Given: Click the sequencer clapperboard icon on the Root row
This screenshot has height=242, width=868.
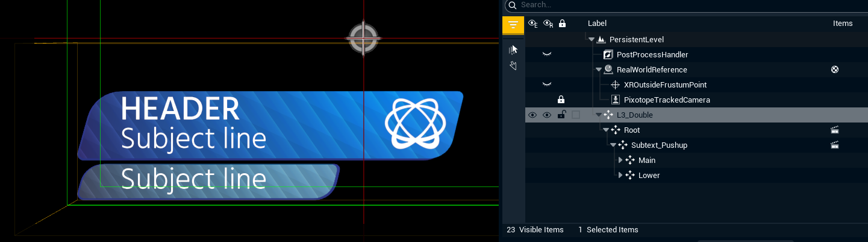Looking at the screenshot, I should [834, 130].
